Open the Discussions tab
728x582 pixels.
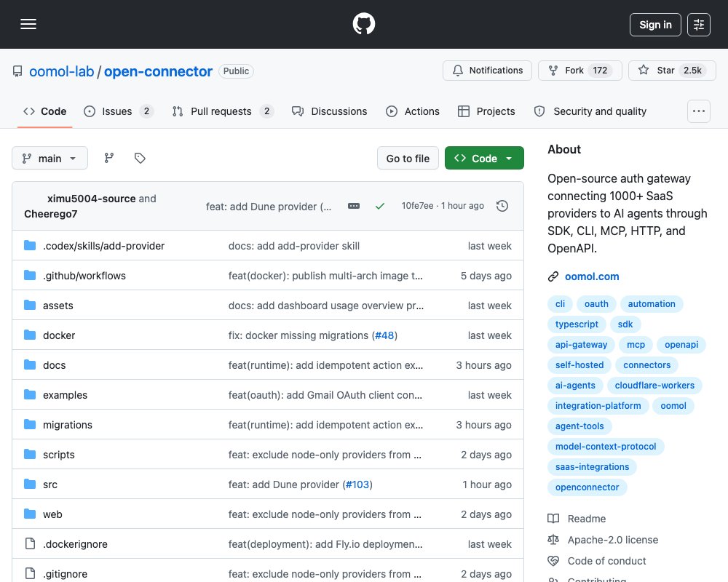(329, 111)
